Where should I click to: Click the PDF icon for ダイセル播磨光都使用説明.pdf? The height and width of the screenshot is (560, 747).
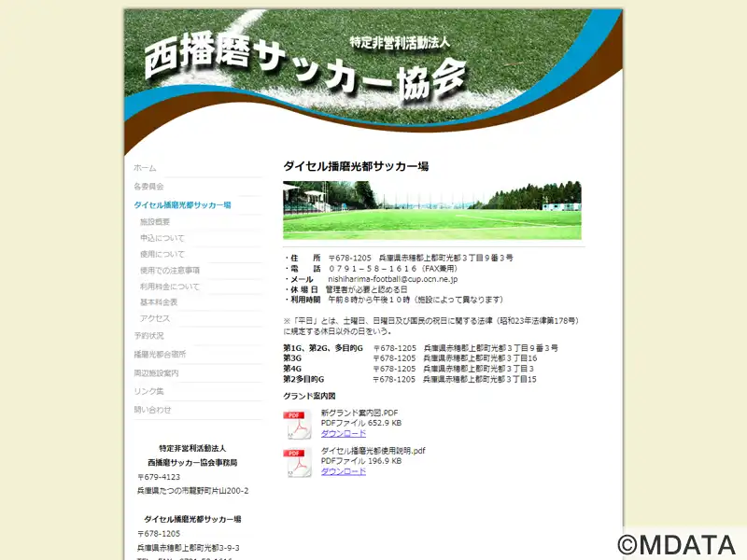(x=297, y=462)
